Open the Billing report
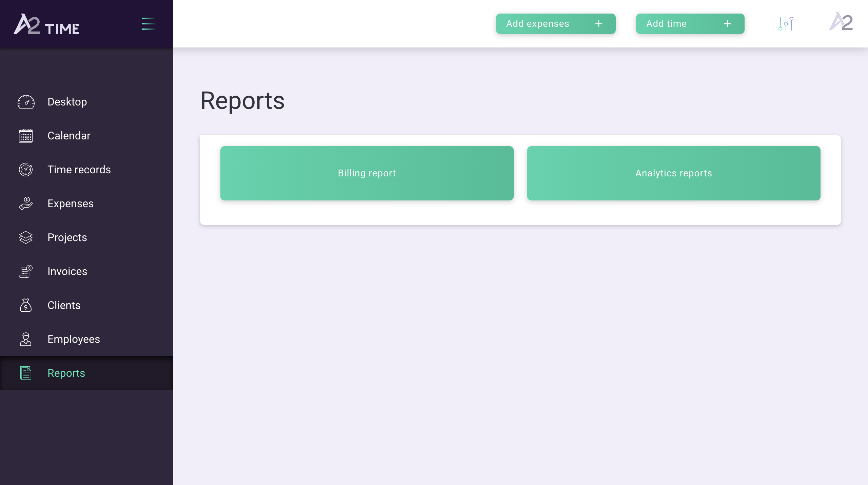Viewport: 868px width, 485px height. pos(367,173)
